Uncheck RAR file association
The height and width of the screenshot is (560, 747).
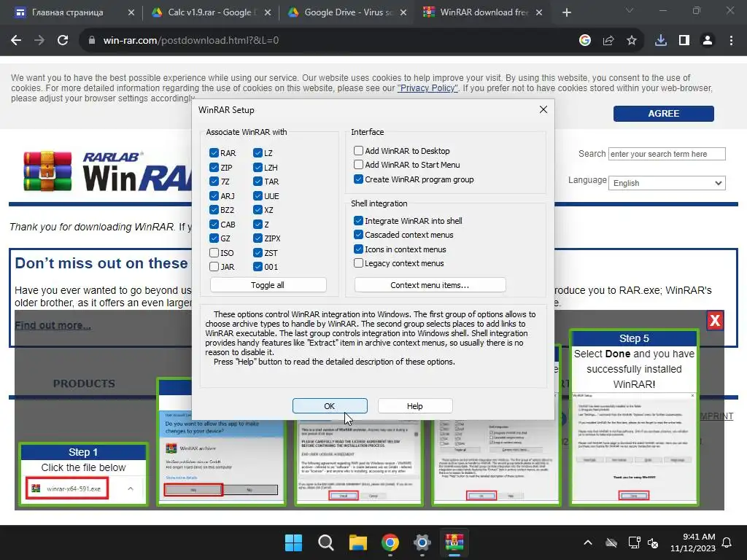[214, 153]
